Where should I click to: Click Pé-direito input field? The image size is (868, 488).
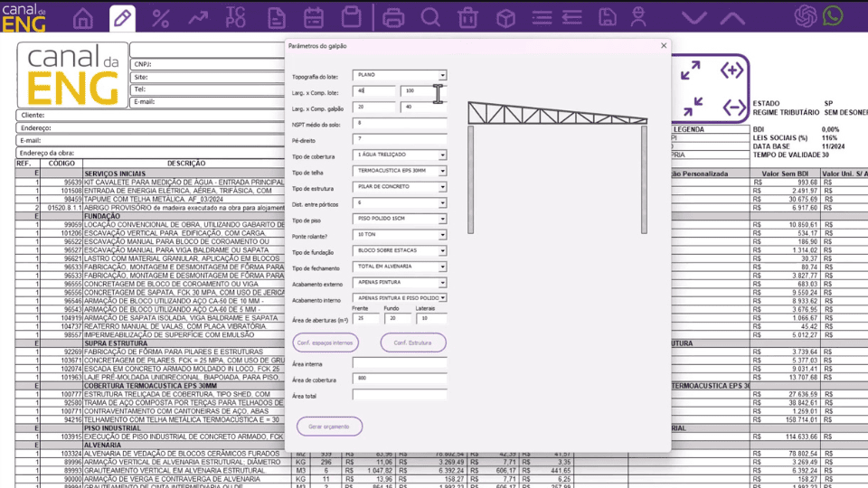tap(400, 139)
